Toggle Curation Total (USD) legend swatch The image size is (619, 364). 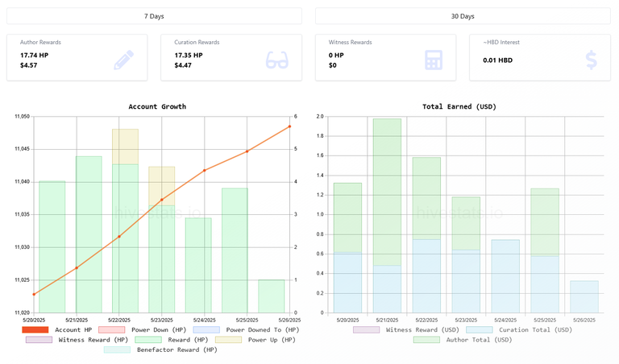point(480,329)
